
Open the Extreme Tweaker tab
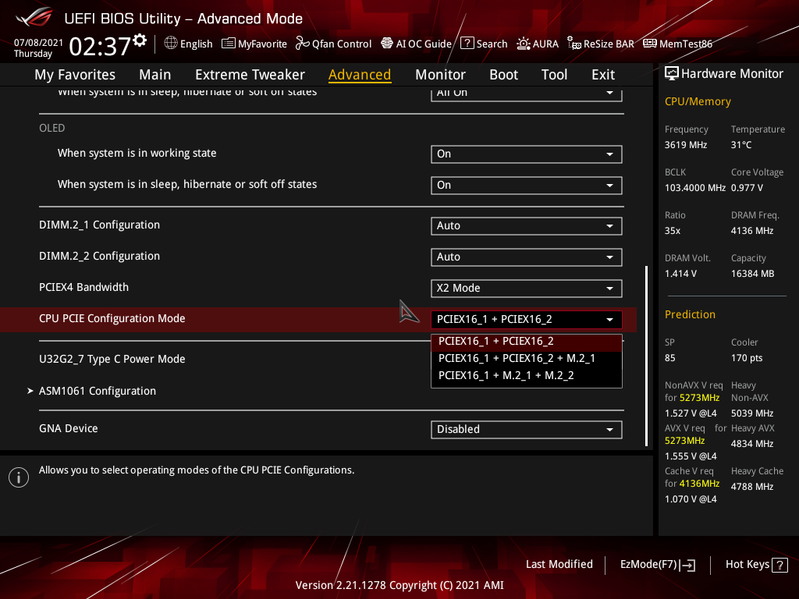tap(250, 75)
